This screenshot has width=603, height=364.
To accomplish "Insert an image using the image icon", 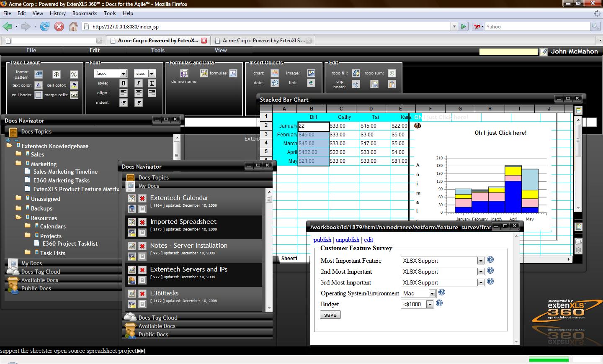I will [x=311, y=73].
